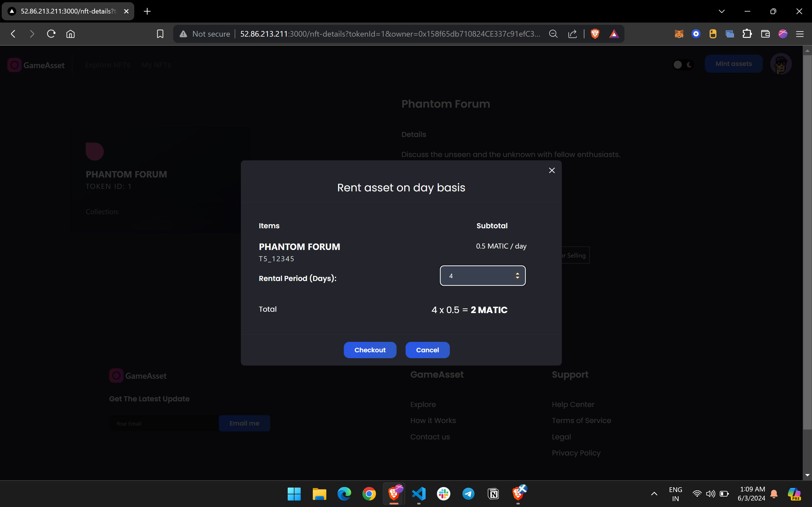This screenshot has width=812, height=507.
Task: Click the Rental Period days input field
Action: [x=478, y=276]
